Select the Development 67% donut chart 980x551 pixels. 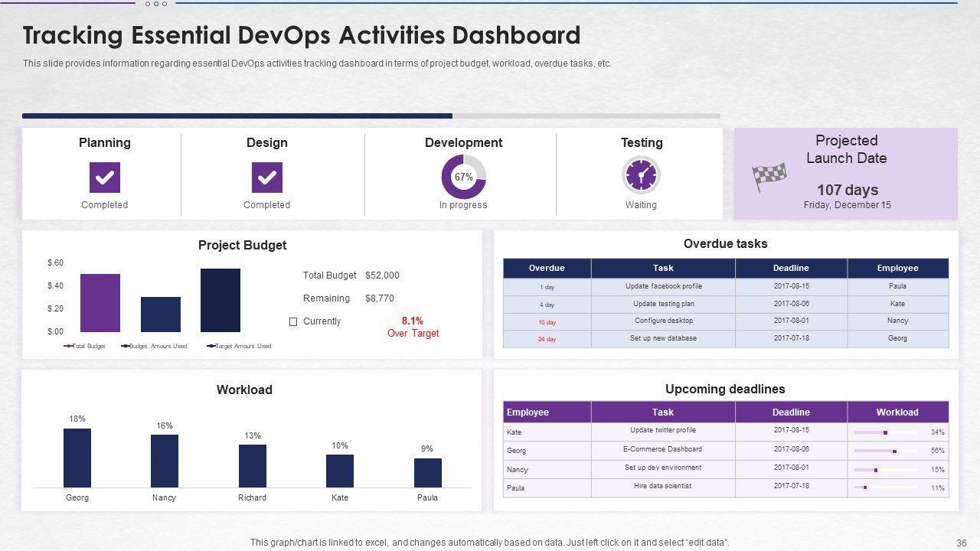(x=463, y=177)
